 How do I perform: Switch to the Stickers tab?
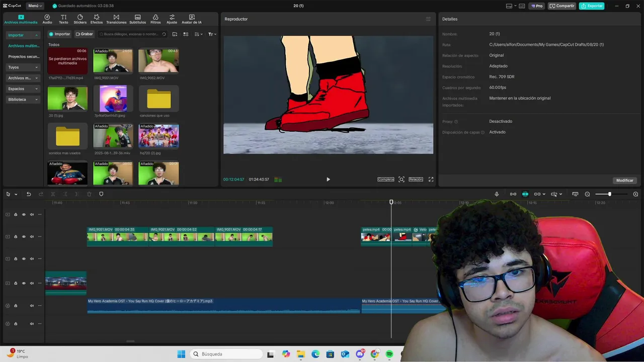point(80,19)
